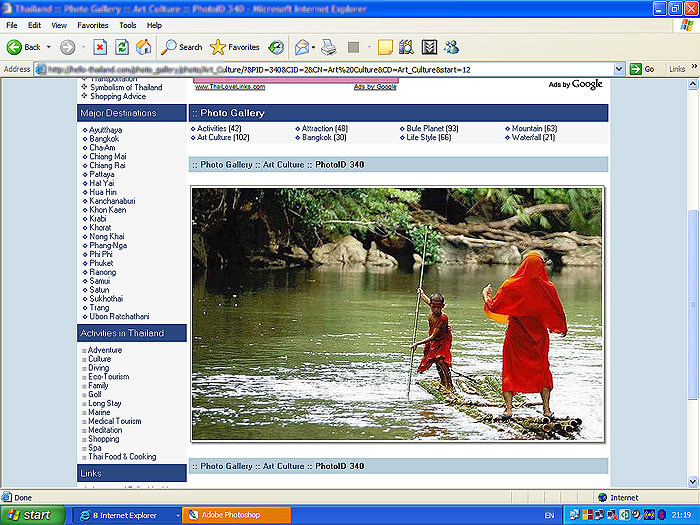Open the Back button history dropdown arrow
Image resolution: width=700 pixels, height=525 pixels.
click(48, 47)
